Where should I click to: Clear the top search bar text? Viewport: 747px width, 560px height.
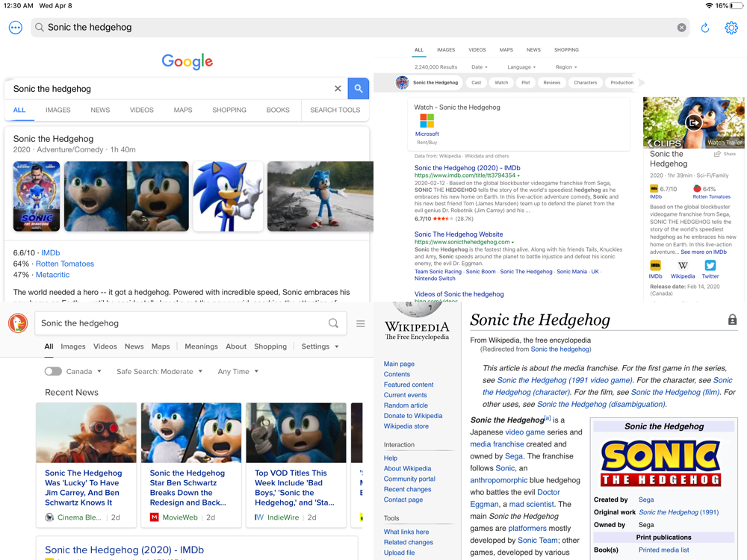pyautogui.click(x=682, y=28)
